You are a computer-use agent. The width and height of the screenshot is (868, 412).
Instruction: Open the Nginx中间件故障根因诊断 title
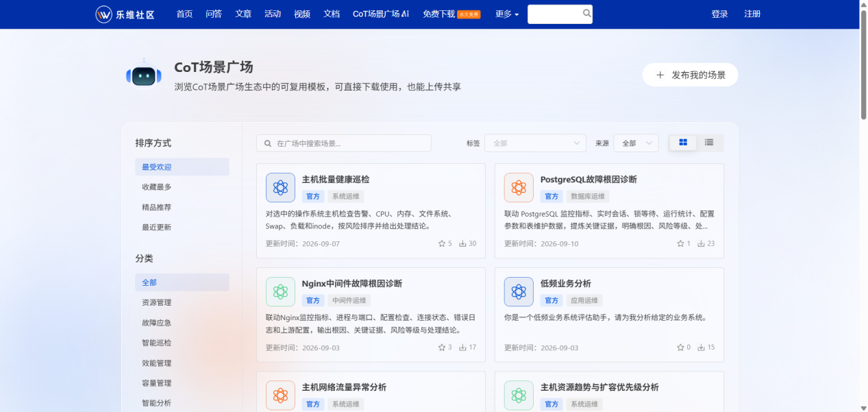click(352, 284)
